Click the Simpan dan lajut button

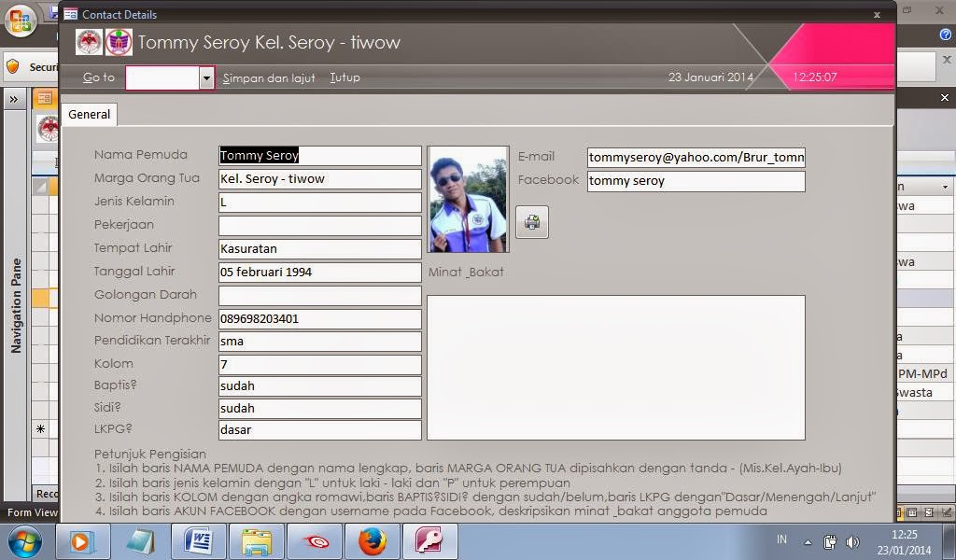click(269, 77)
